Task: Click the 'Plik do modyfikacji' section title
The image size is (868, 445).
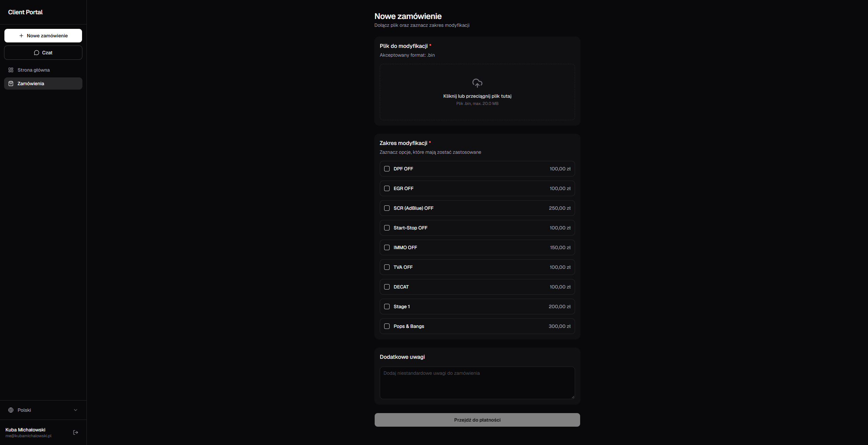Action: click(404, 46)
